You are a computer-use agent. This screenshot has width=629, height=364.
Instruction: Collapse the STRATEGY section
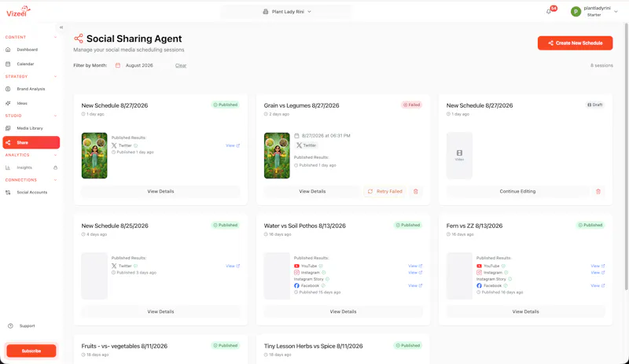click(55, 77)
